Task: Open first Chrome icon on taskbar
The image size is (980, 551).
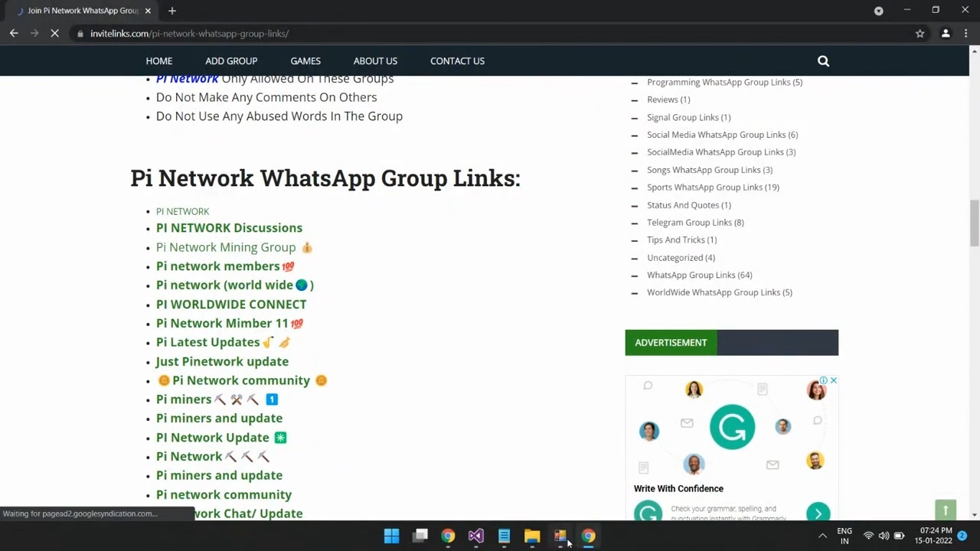Action: (448, 536)
